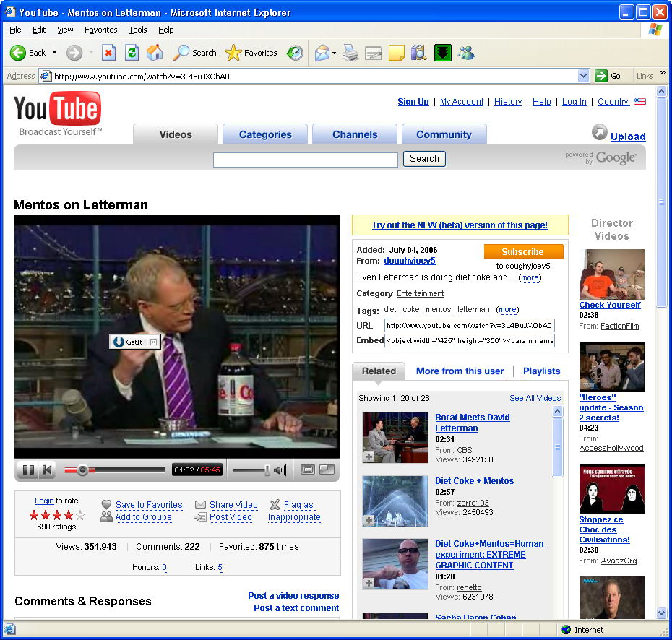Click the Sign Up link
Screen dimensions: 672x640
413,102
